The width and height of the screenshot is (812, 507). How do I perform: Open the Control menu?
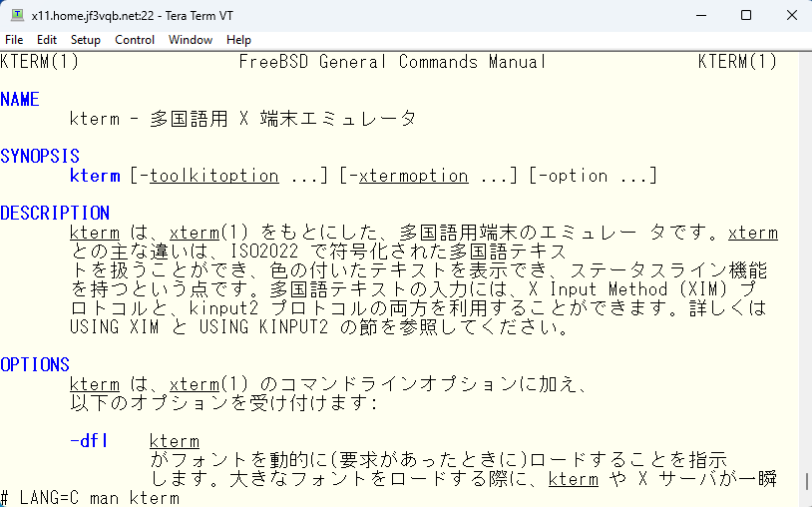(x=135, y=40)
